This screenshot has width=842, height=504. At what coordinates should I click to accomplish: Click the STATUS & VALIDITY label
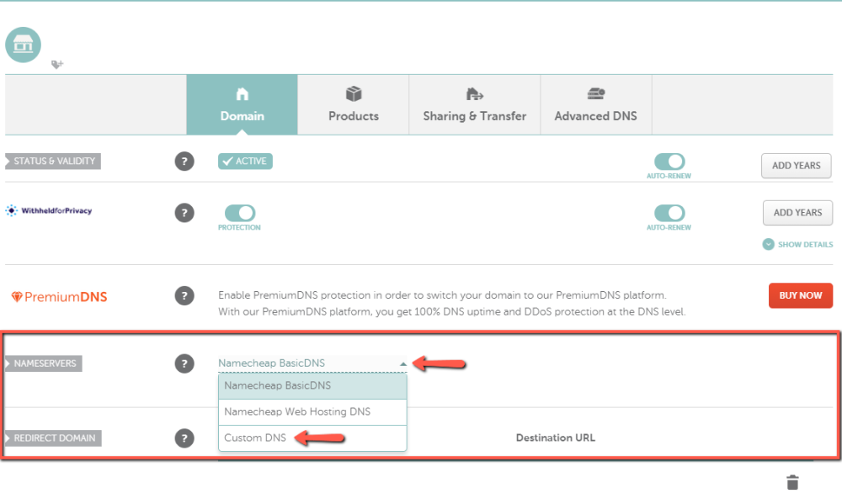[52, 161]
